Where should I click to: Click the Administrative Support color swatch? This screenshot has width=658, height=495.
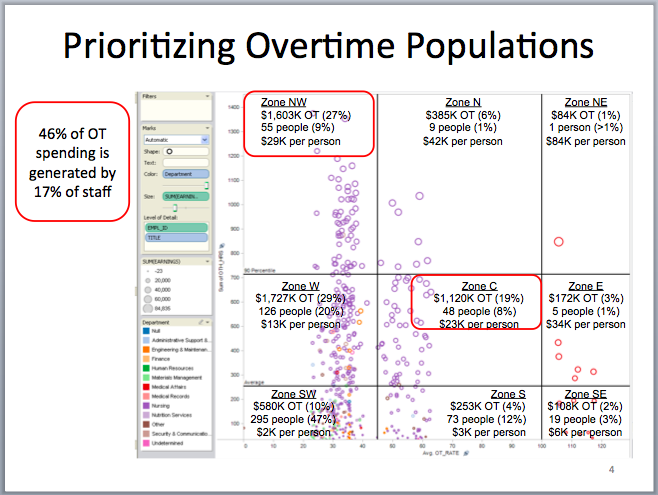click(x=146, y=340)
